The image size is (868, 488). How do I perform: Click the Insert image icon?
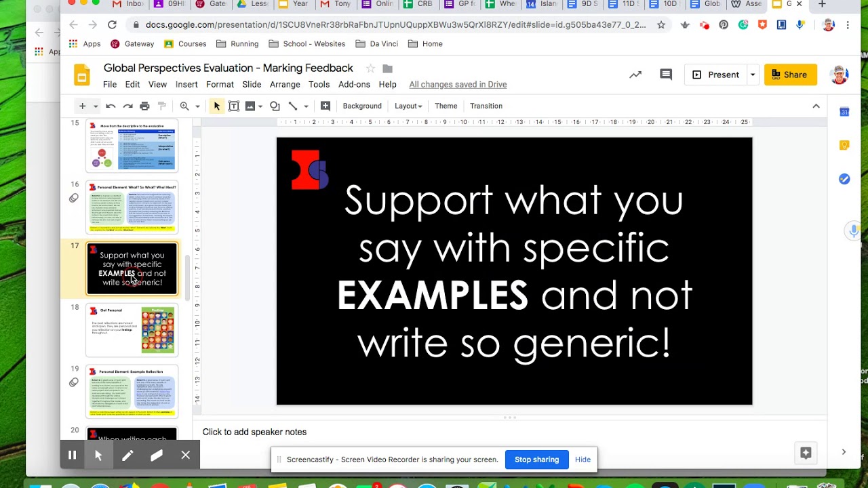[x=250, y=106]
